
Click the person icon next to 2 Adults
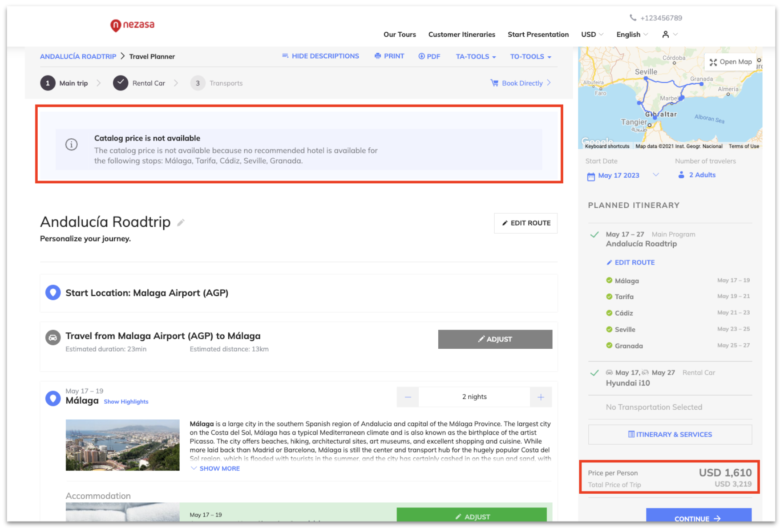pyautogui.click(x=681, y=175)
